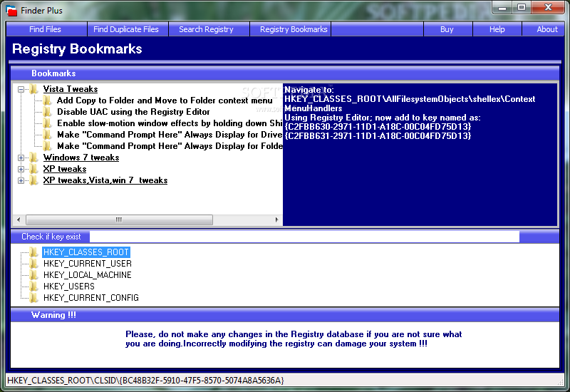Screen dimensions: 570x392
Task: Expand the Windows 7 tweaks node
Action: click(21, 158)
